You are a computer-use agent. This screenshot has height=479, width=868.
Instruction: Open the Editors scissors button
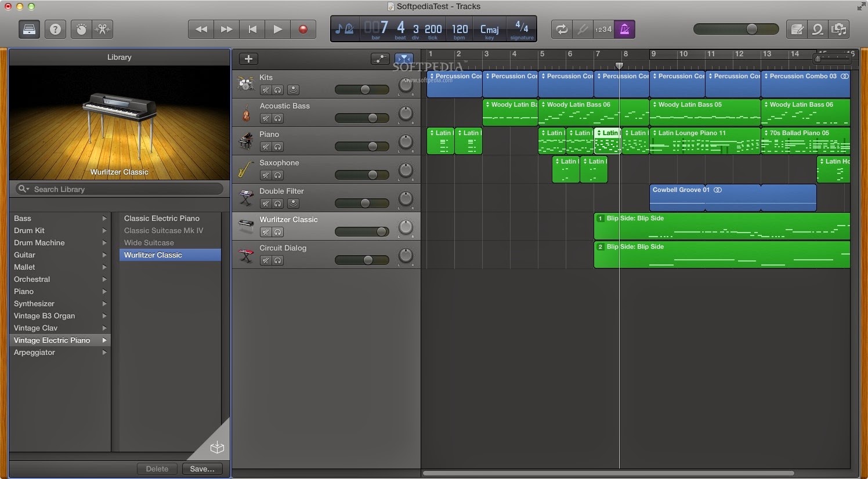[103, 29]
